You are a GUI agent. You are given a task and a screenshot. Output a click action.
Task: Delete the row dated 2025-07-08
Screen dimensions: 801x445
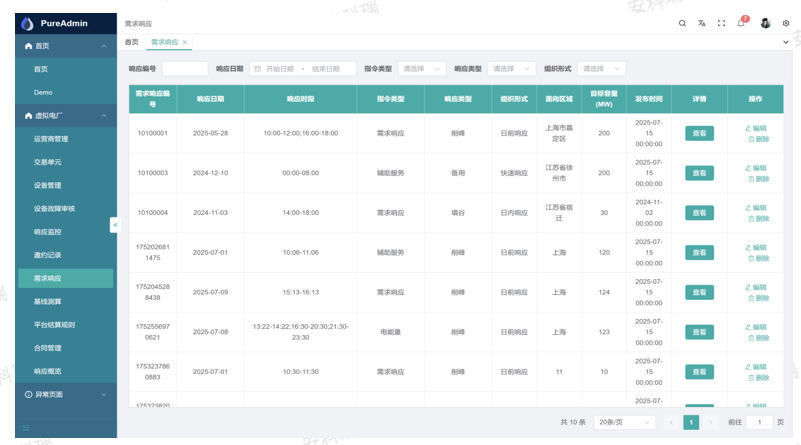[x=758, y=338]
